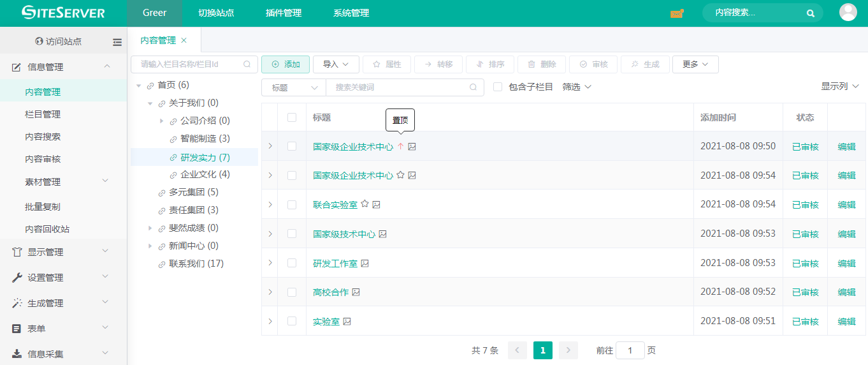Image resolution: width=868 pixels, height=365 pixels.
Task: Click the mail notification icon in header
Action: point(676,13)
